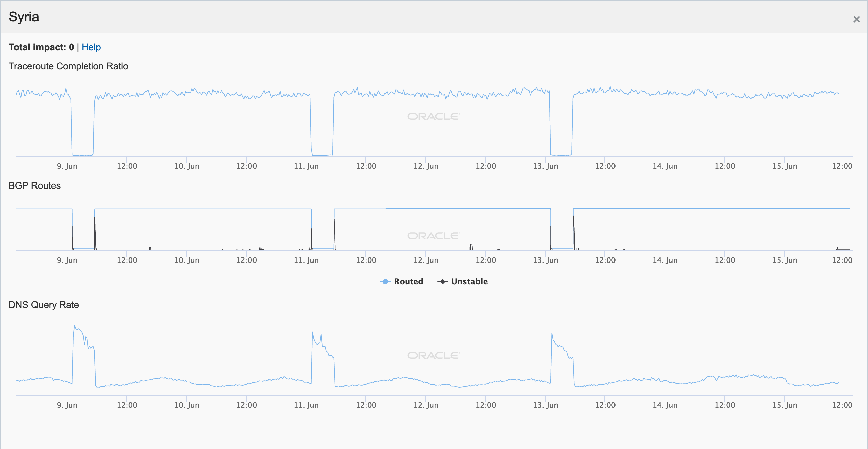Toggle the Unstable legend series
Viewport: 868px width, 449px height.
click(469, 281)
